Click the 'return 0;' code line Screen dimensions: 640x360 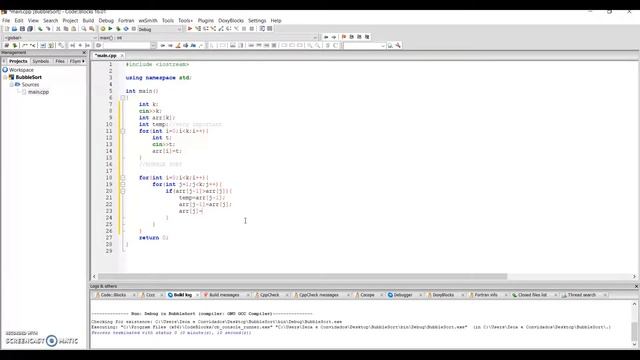pos(153,238)
